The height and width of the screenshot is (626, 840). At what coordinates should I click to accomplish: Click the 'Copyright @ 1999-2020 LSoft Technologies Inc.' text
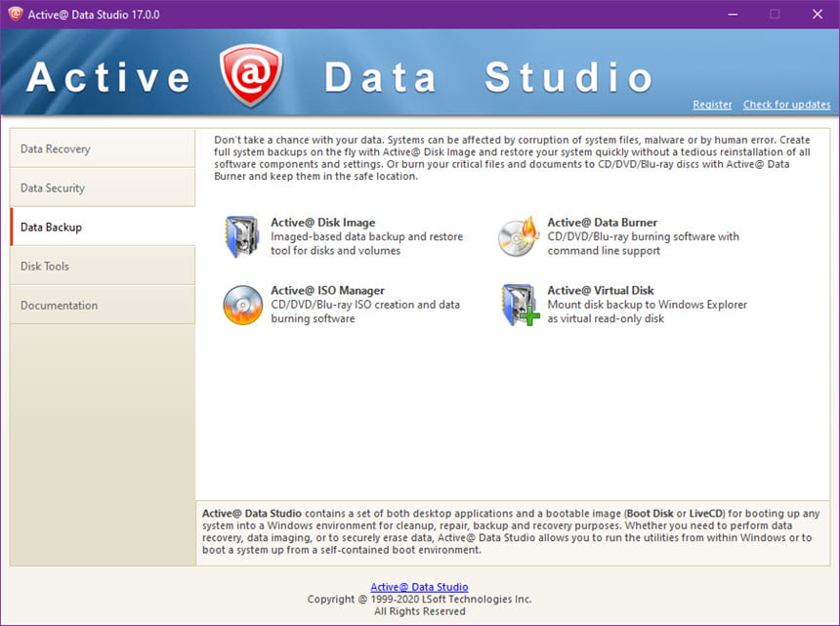(419, 600)
